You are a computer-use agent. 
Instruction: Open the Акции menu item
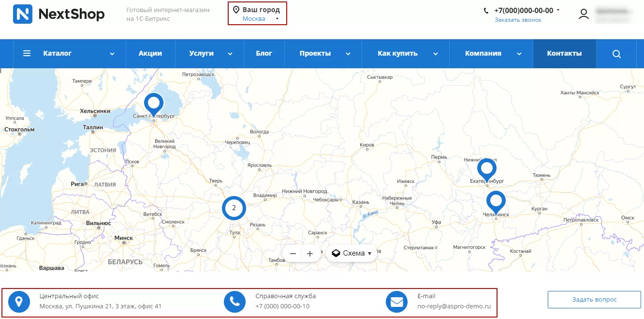(x=150, y=54)
